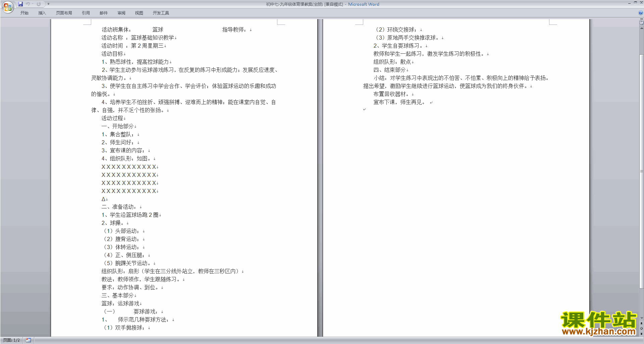Click the line '（2）腹背运动；'
644x344 pixels.
click(x=121, y=239)
